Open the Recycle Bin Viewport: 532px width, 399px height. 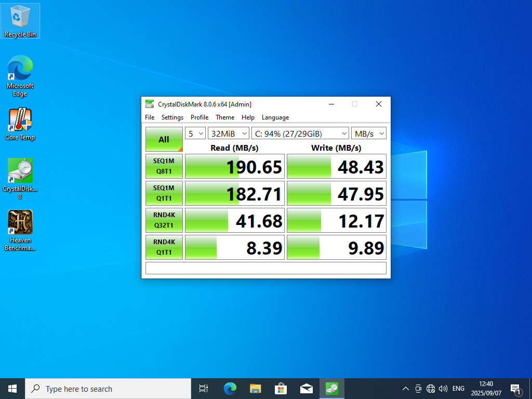[x=20, y=18]
